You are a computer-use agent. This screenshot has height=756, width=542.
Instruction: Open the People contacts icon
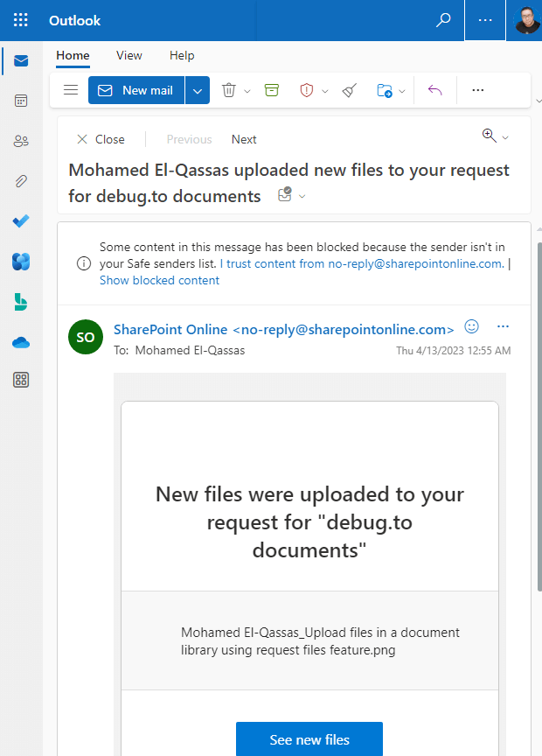21,141
